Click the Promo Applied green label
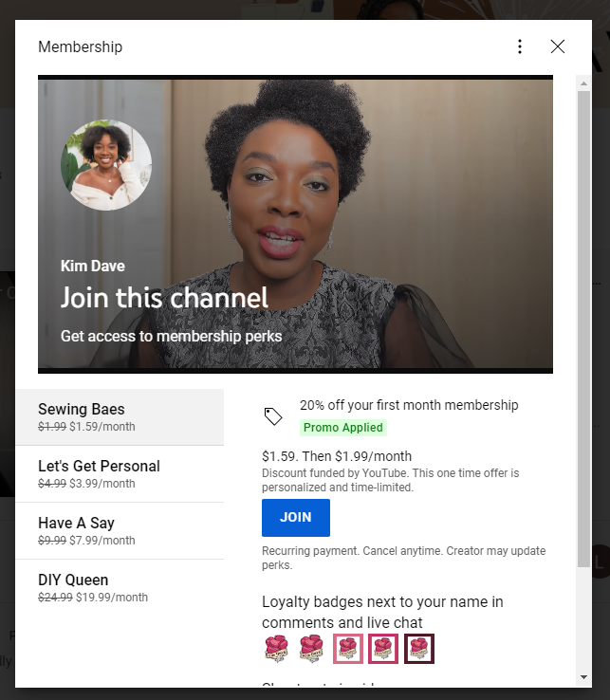Viewport: 610px width, 700px height. tap(343, 427)
